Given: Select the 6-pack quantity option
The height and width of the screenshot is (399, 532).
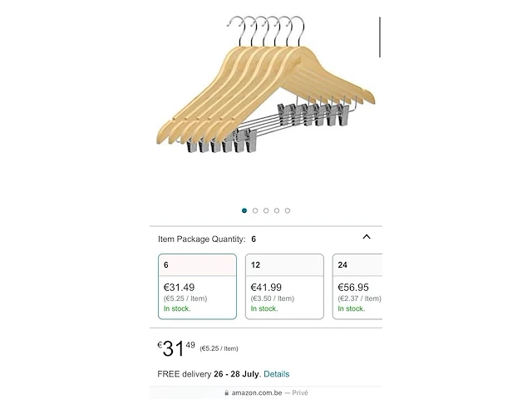Looking at the screenshot, I should click(x=197, y=286).
